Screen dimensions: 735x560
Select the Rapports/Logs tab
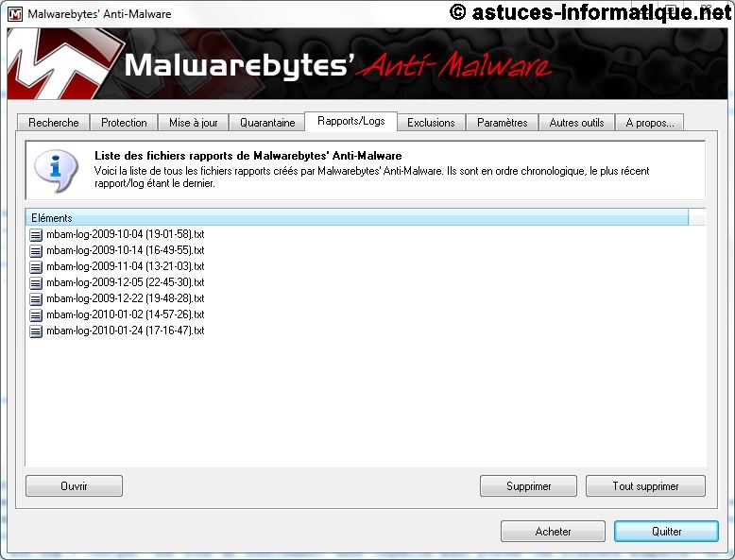pos(351,122)
